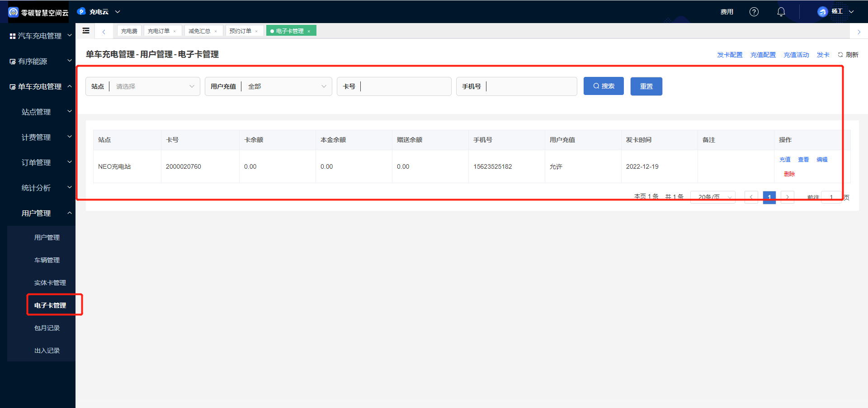Open the 用户充值 filter dropdown

tap(269, 86)
